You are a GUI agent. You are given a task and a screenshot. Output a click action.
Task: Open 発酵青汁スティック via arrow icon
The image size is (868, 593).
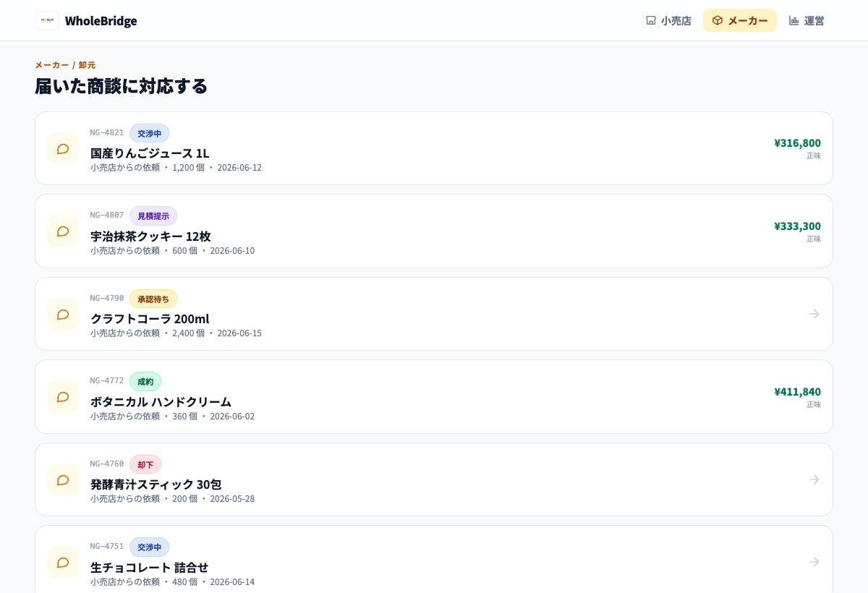(814, 479)
